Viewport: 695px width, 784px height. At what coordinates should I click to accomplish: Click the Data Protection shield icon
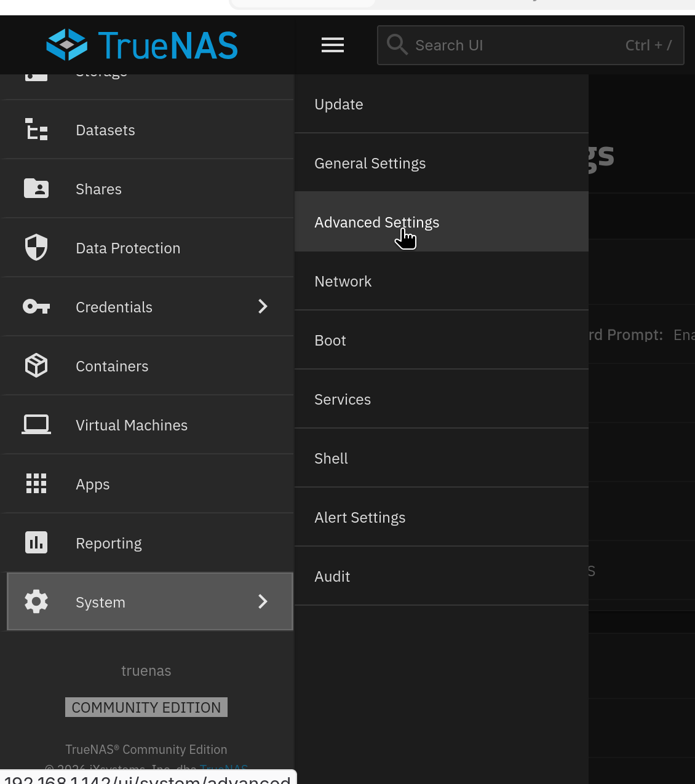coord(36,247)
